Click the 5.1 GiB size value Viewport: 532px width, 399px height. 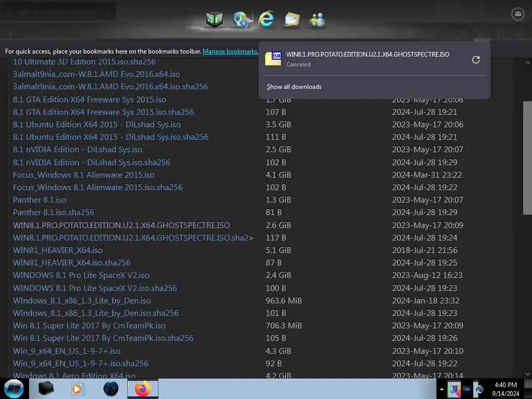[x=278, y=250]
